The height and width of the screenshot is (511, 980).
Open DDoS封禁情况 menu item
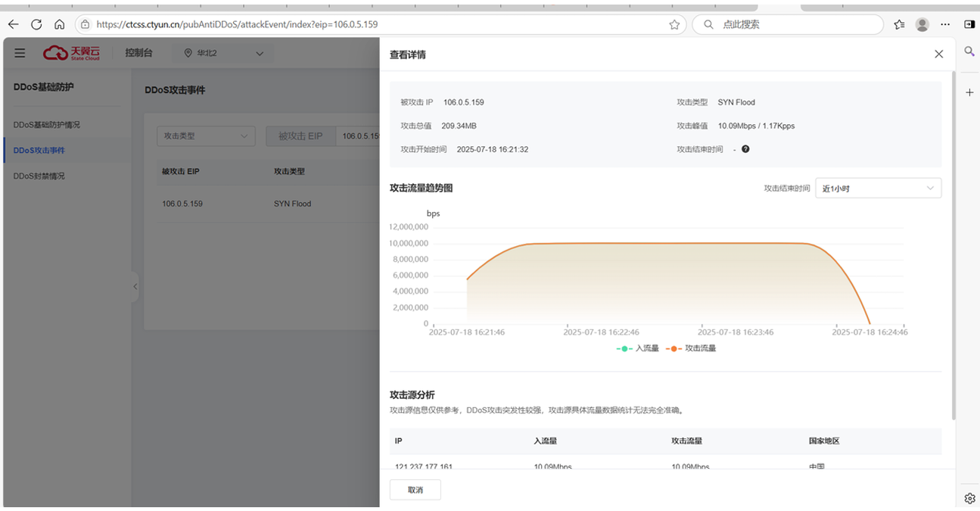(x=39, y=176)
